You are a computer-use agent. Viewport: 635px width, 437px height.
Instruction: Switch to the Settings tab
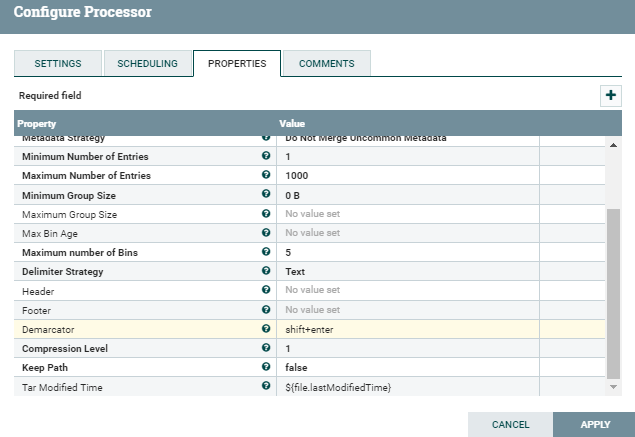click(x=58, y=63)
